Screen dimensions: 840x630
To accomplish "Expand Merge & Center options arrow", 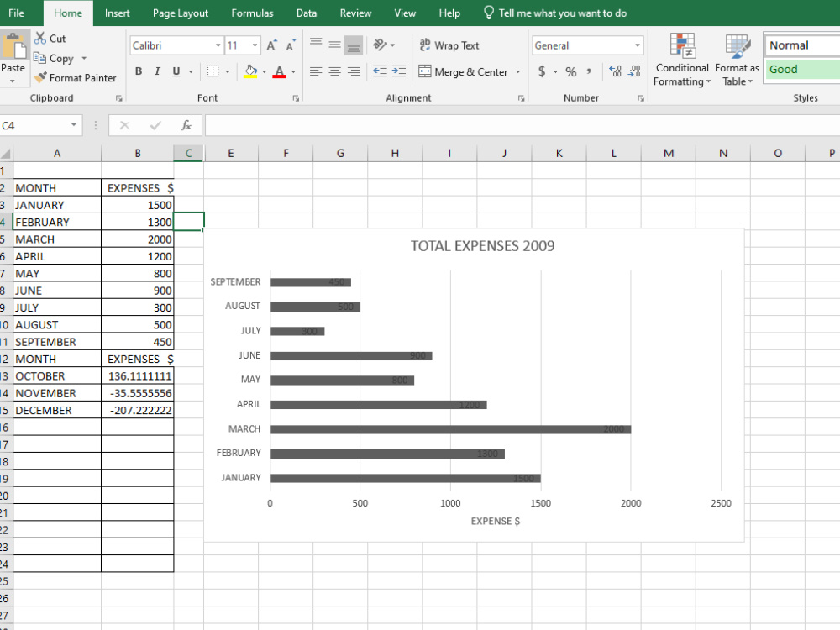I will 518,71.
